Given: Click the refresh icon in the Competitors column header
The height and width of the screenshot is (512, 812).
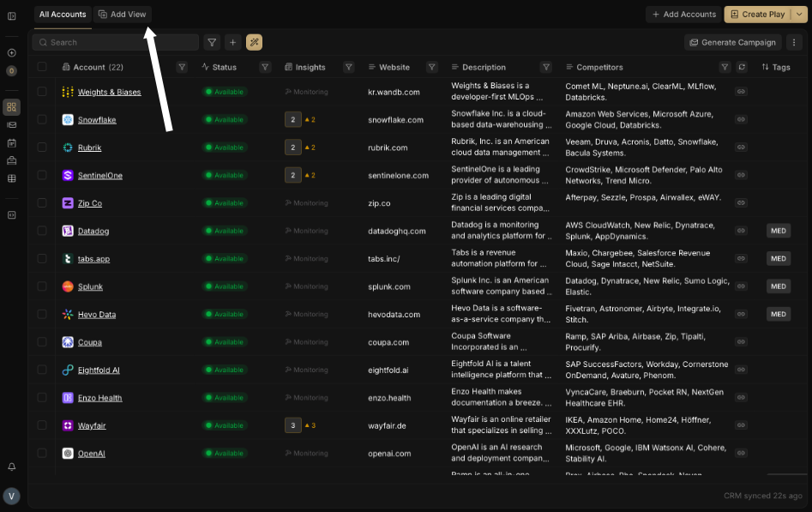Looking at the screenshot, I should pos(742,67).
